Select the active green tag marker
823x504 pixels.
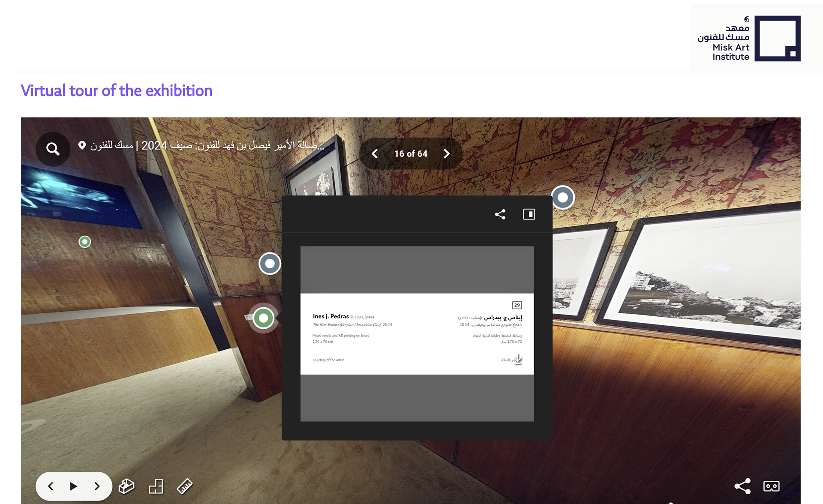pyautogui.click(x=264, y=318)
